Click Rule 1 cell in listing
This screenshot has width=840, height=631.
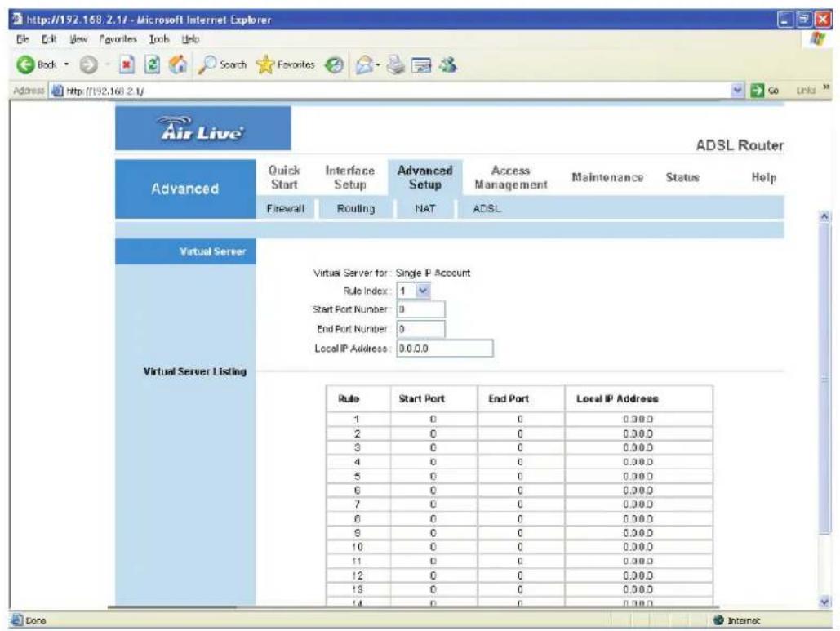(358, 420)
